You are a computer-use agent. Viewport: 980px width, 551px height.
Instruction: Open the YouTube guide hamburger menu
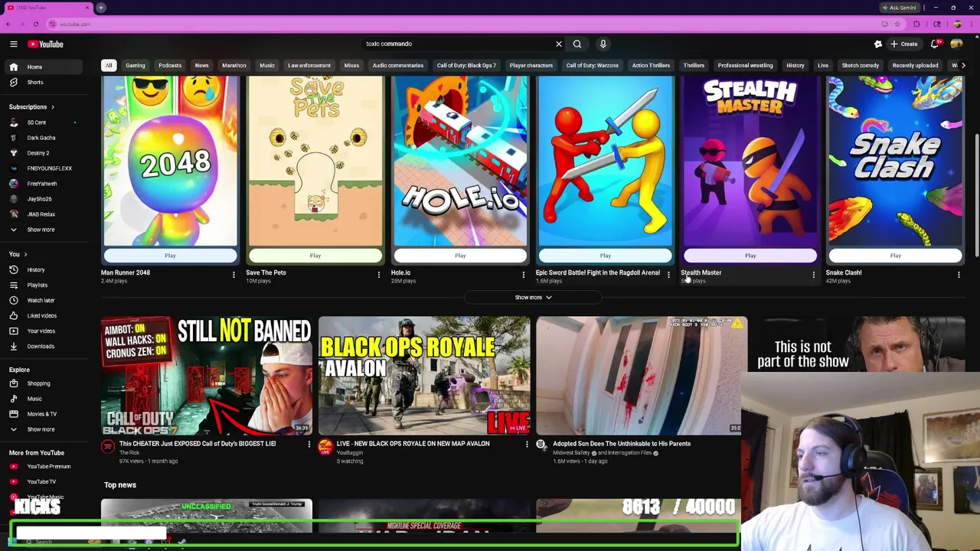[x=13, y=44]
